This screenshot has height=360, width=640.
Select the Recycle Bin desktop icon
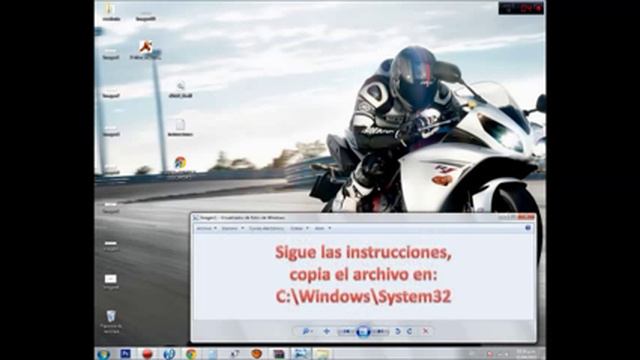click(111, 322)
